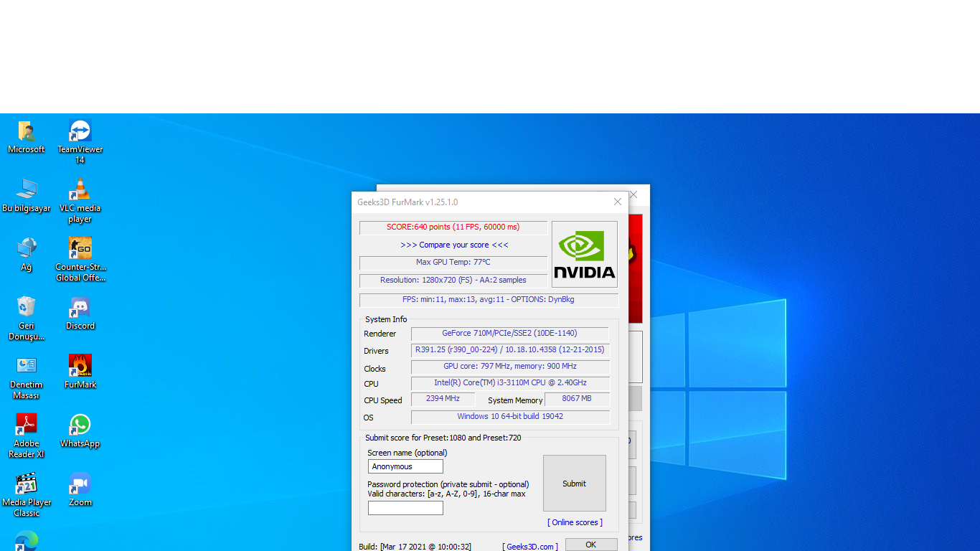Confirm the dialog with OK
The width and height of the screenshot is (980, 551).
tap(591, 545)
